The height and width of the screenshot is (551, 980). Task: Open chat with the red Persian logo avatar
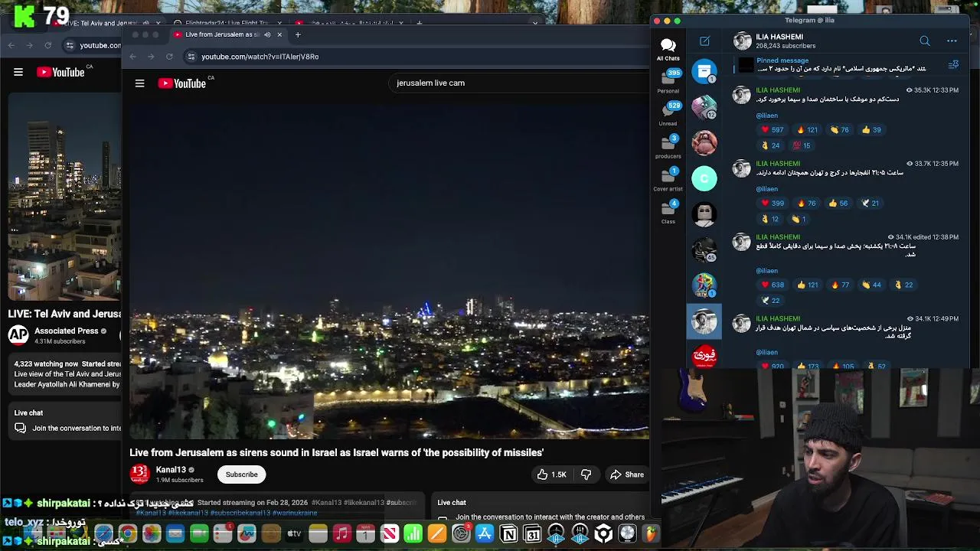coord(704,356)
